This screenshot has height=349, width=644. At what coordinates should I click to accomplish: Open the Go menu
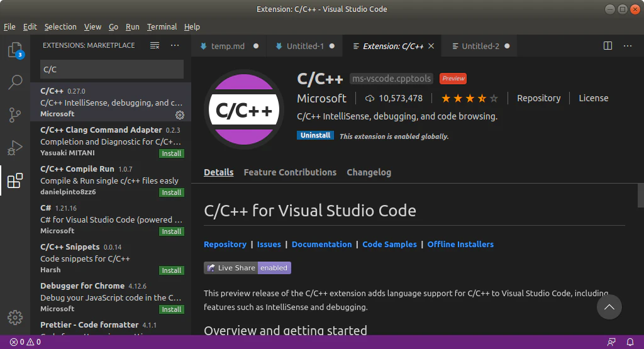[x=113, y=26]
